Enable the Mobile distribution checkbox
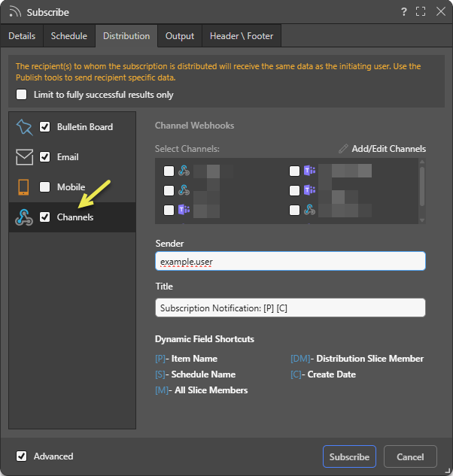The width and height of the screenshot is (453, 476). coord(45,187)
